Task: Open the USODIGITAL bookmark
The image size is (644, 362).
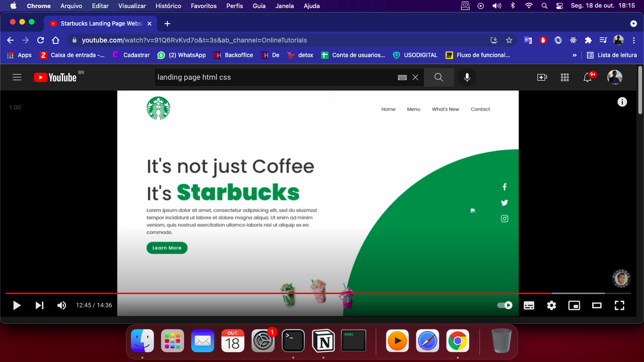Action: tap(415, 55)
